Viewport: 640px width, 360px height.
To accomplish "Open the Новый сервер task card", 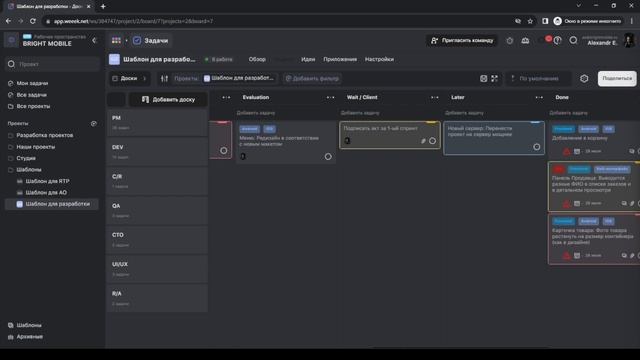I will 494,138.
